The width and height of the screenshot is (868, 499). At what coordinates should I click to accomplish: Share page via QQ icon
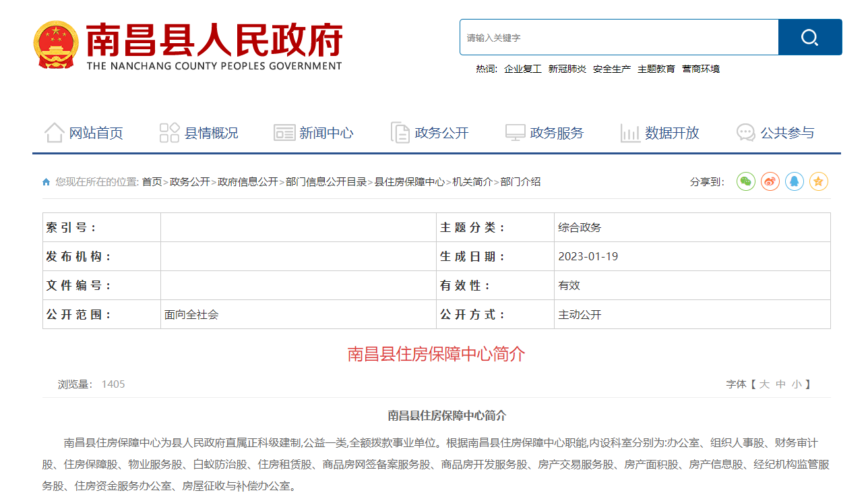point(795,181)
